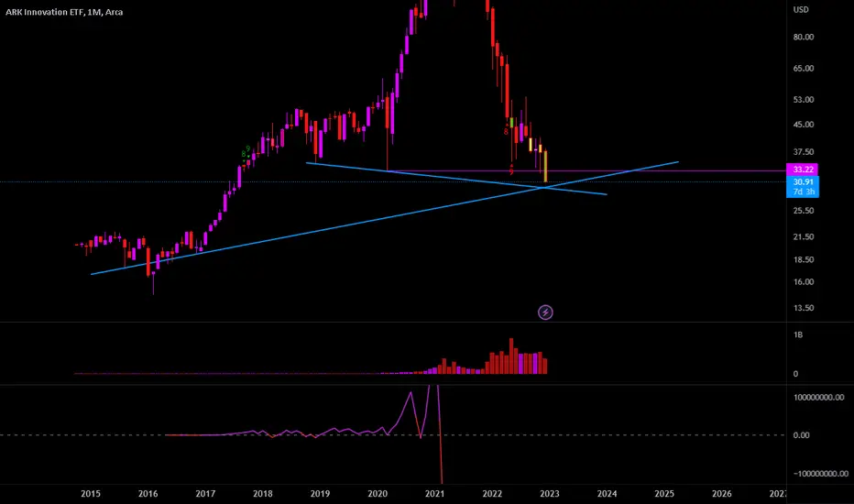
Task: Click the ARK Innovation ETF chart title
Action: click(64, 11)
